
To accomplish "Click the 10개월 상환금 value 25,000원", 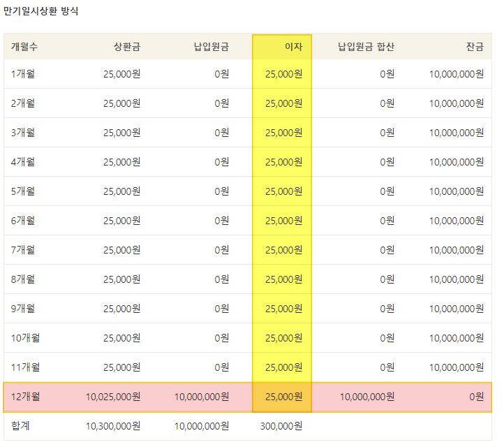I will click(122, 338).
